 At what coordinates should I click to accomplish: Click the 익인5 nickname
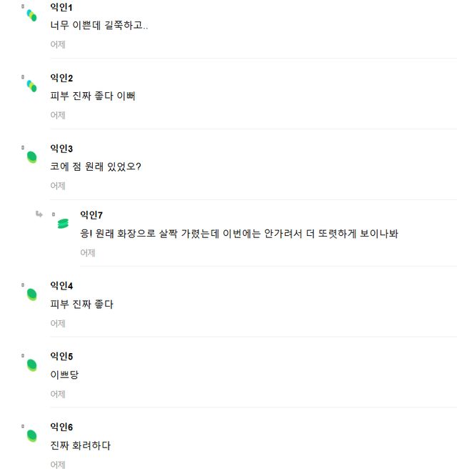pyautogui.click(x=61, y=357)
